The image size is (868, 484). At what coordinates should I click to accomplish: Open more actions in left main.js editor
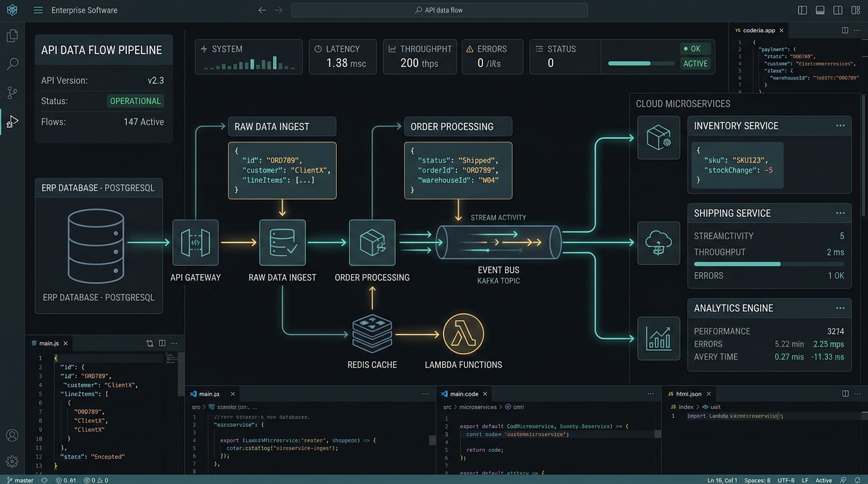pyautogui.click(x=174, y=343)
